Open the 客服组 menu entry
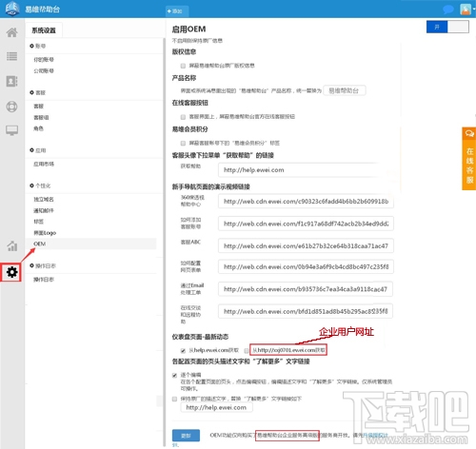 click(x=41, y=118)
